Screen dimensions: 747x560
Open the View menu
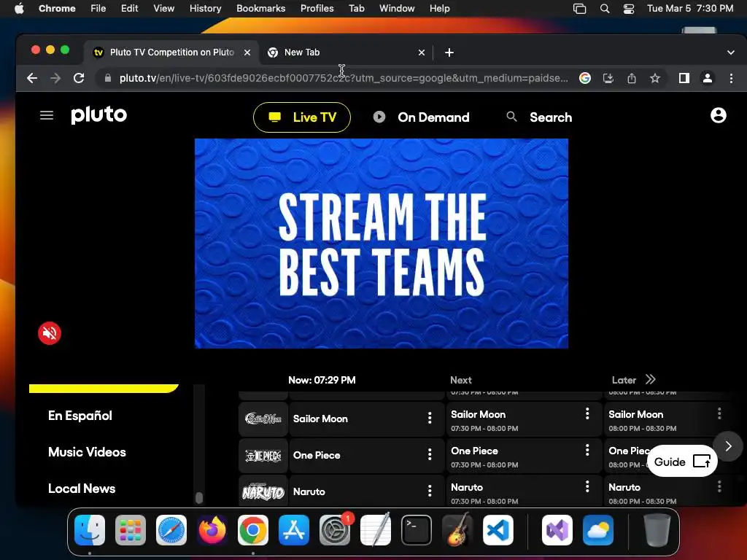click(x=163, y=8)
